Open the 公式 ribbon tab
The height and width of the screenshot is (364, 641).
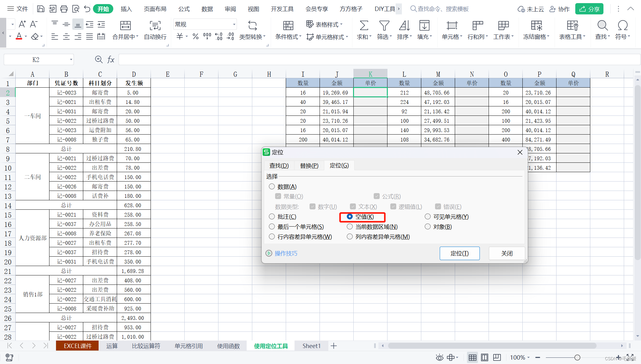(184, 9)
